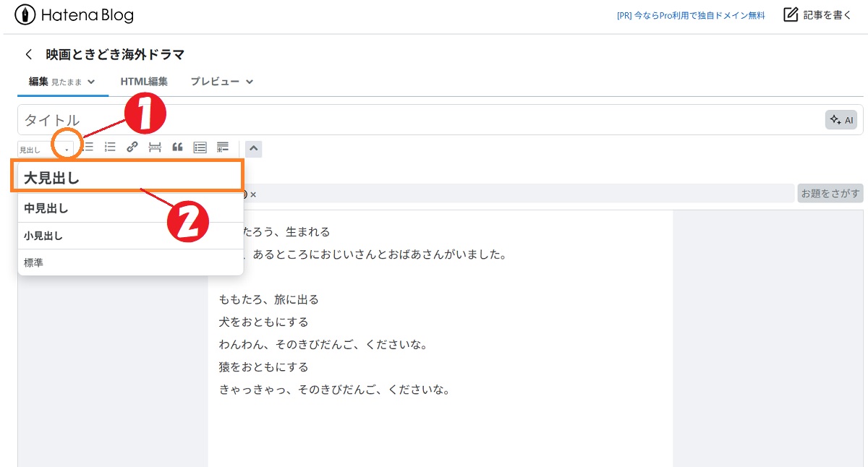Select the bulleted list icon
Viewport: 868px width, 467px height.
click(88, 147)
